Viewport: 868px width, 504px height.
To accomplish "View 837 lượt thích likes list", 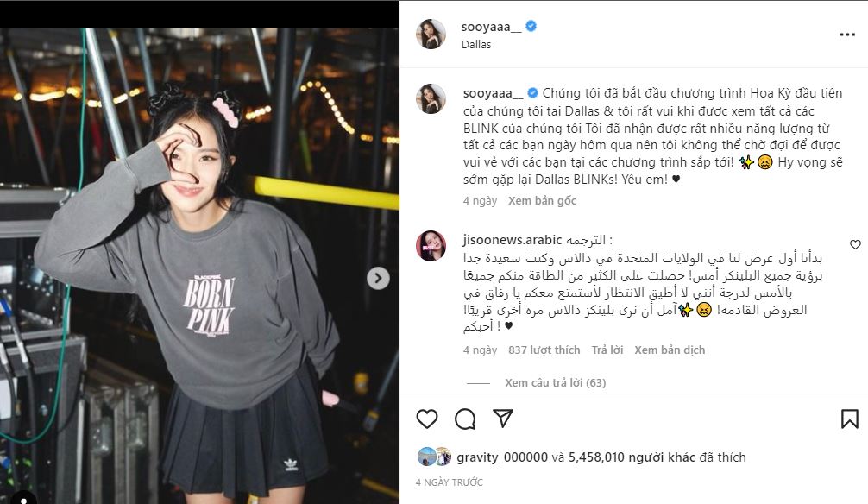I will (x=544, y=350).
